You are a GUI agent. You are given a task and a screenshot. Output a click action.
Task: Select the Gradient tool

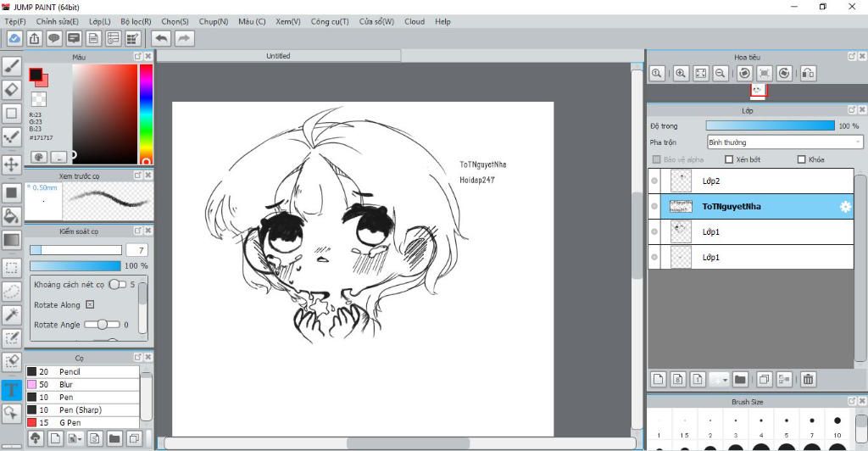click(x=12, y=240)
